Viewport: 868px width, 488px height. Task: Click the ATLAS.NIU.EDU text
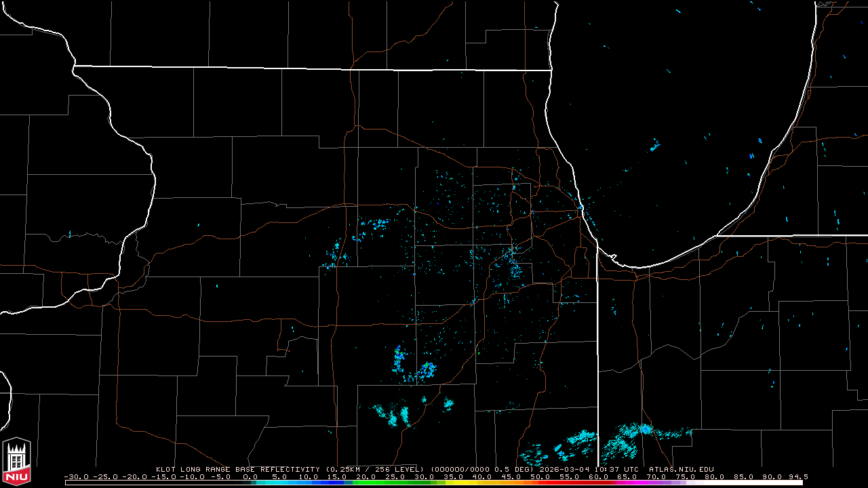tap(681, 469)
